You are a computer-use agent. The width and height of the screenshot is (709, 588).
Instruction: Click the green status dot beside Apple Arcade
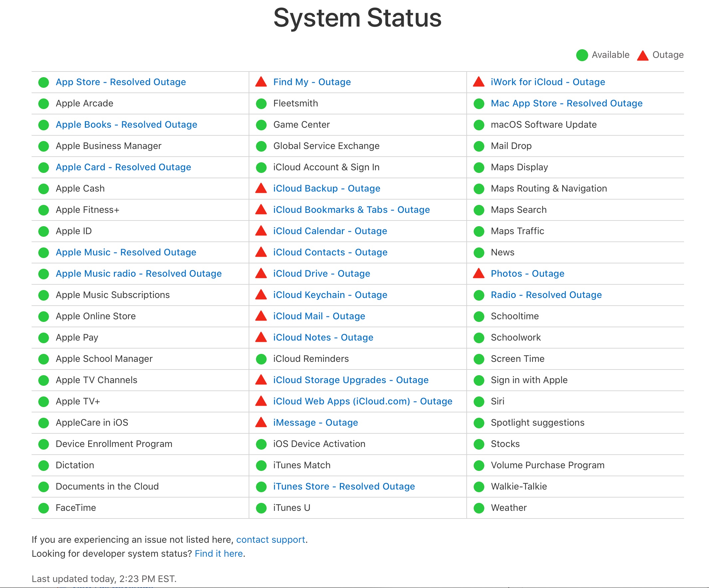coord(44,103)
